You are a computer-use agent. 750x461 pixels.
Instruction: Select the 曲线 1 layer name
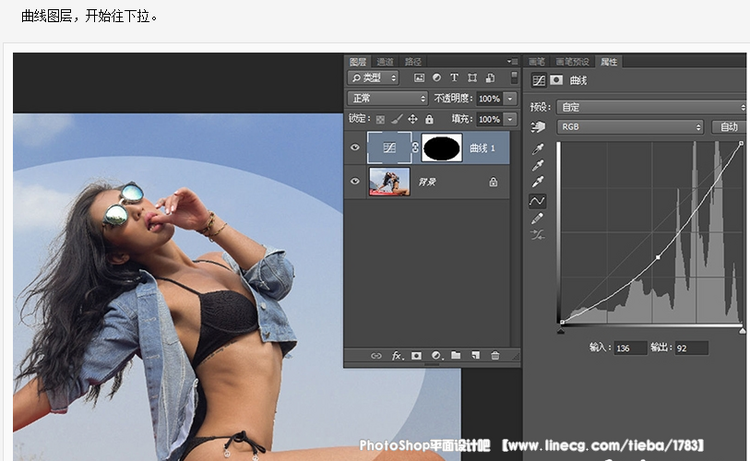[x=482, y=148]
